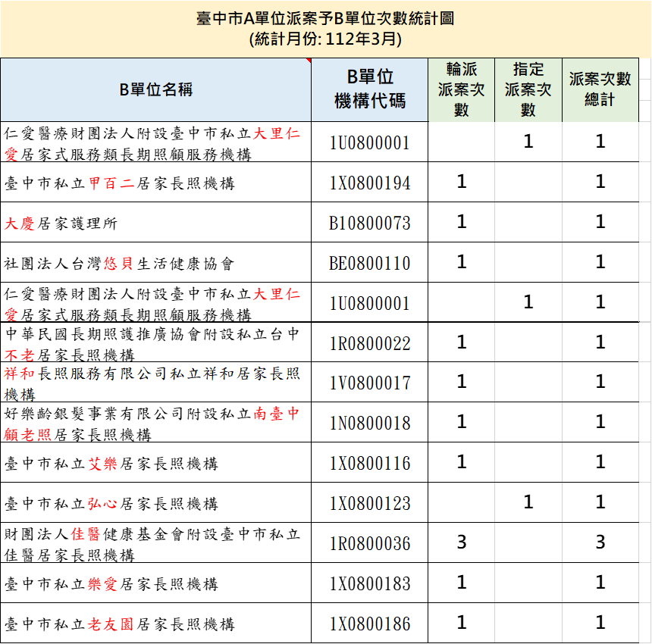652x644 pixels.
Task: Click 輪派 count '1' in the 老友園 row
Action: click(462, 622)
